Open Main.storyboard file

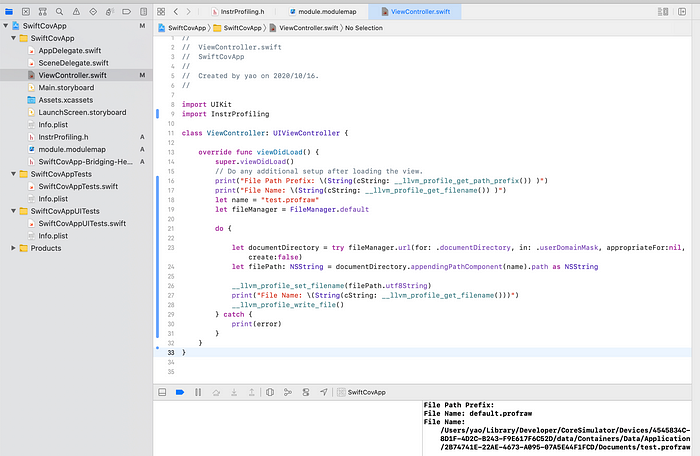[66, 88]
